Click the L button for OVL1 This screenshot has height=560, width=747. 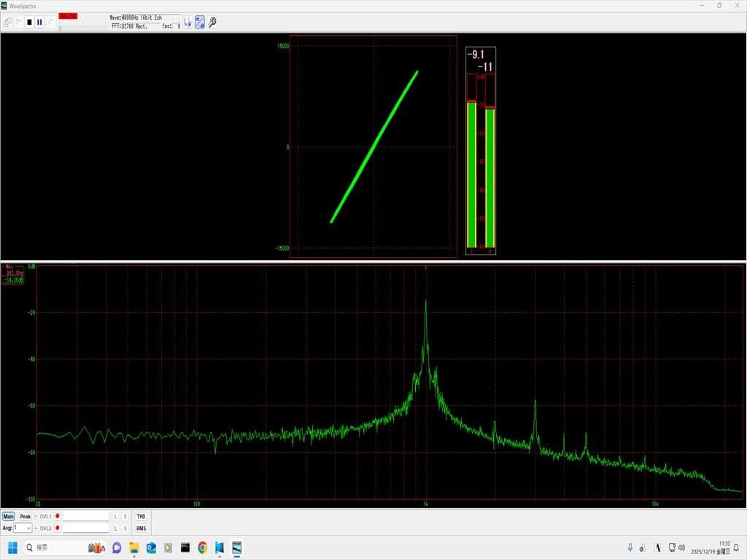pos(115,516)
